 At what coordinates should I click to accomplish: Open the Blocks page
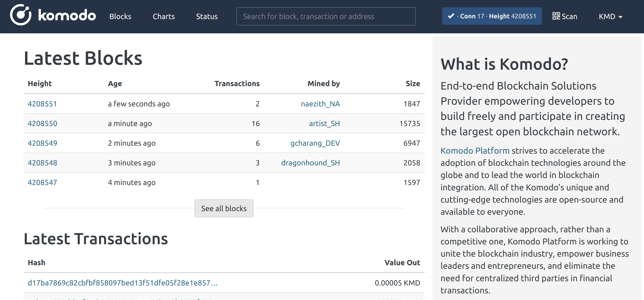click(x=120, y=16)
